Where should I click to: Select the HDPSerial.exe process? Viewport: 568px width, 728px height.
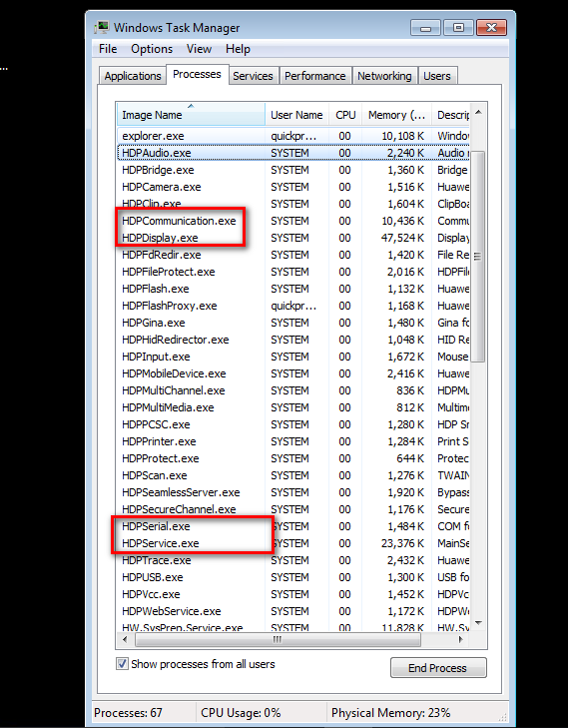[x=293, y=526]
